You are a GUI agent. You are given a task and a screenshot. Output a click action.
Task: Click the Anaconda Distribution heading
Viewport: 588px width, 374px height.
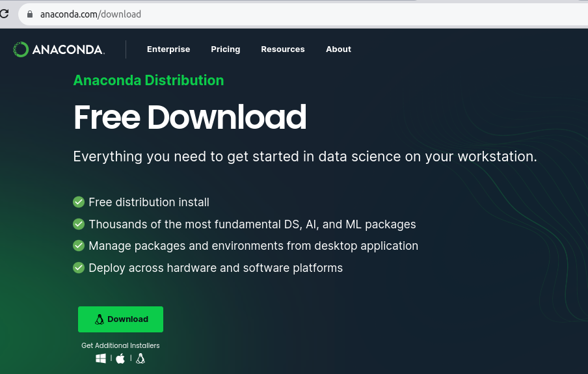[148, 80]
